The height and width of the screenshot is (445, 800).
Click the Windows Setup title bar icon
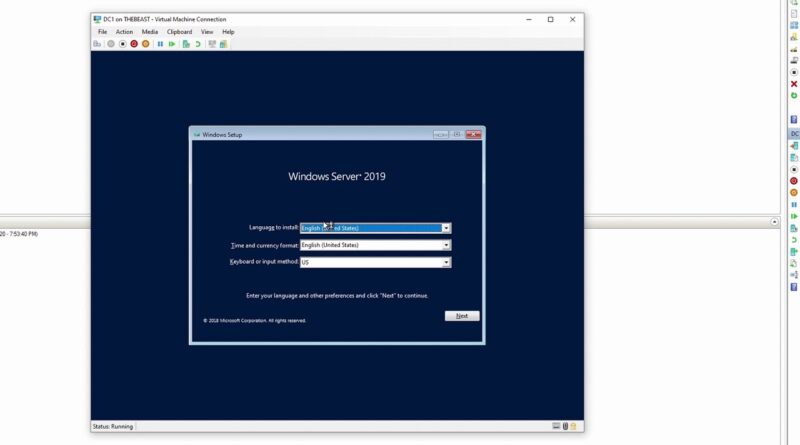(x=197, y=135)
